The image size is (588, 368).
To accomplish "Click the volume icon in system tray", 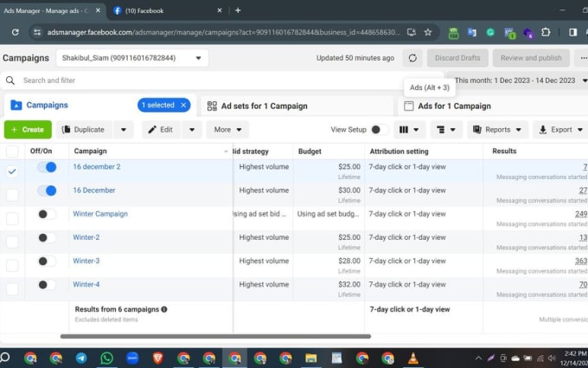I will (x=552, y=358).
